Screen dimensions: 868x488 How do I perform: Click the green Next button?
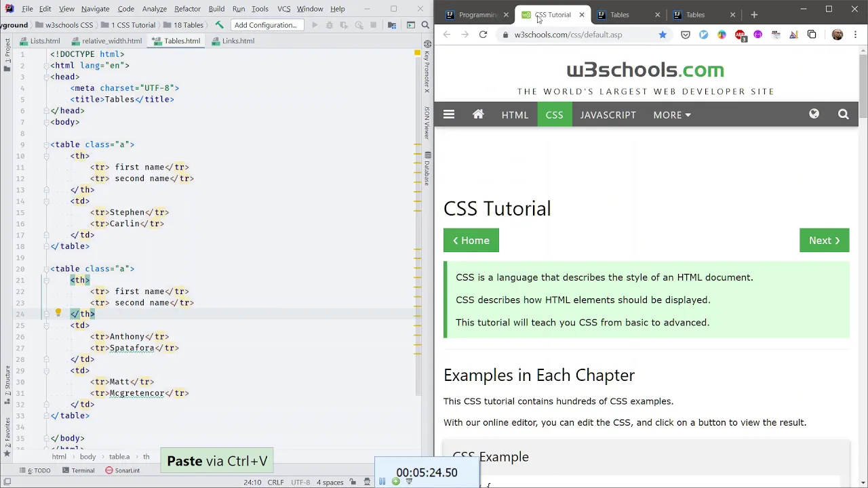(x=825, y=241)
